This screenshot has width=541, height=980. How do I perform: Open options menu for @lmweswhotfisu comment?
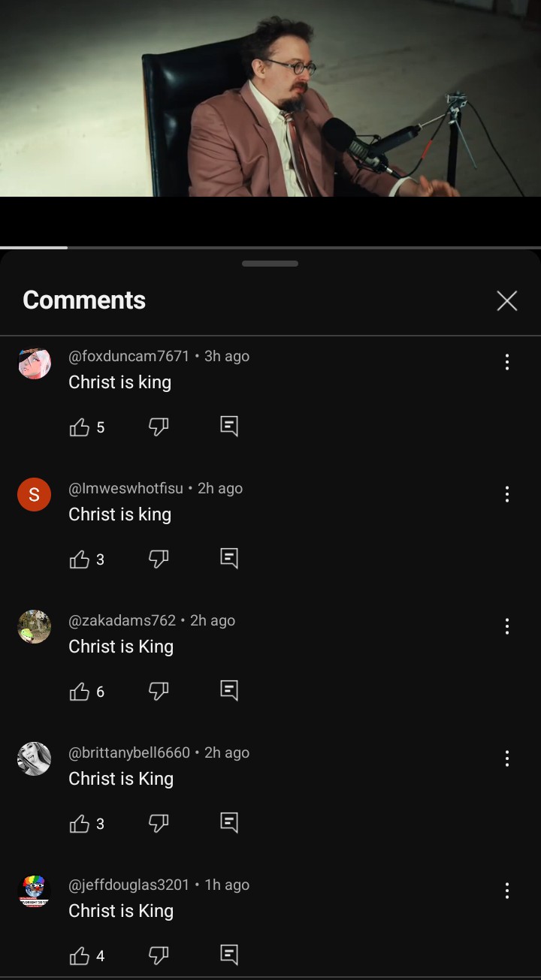(507, 494)
